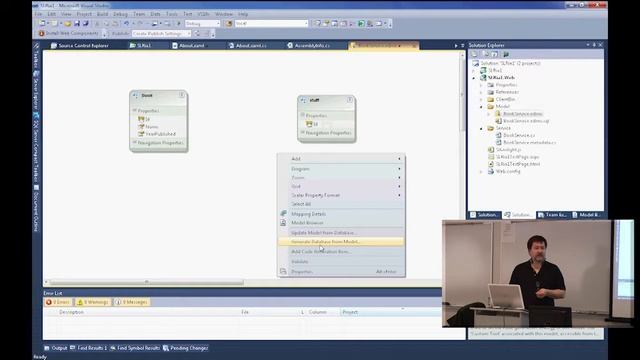Click the Install Web Components icon

tap(41, 33)
